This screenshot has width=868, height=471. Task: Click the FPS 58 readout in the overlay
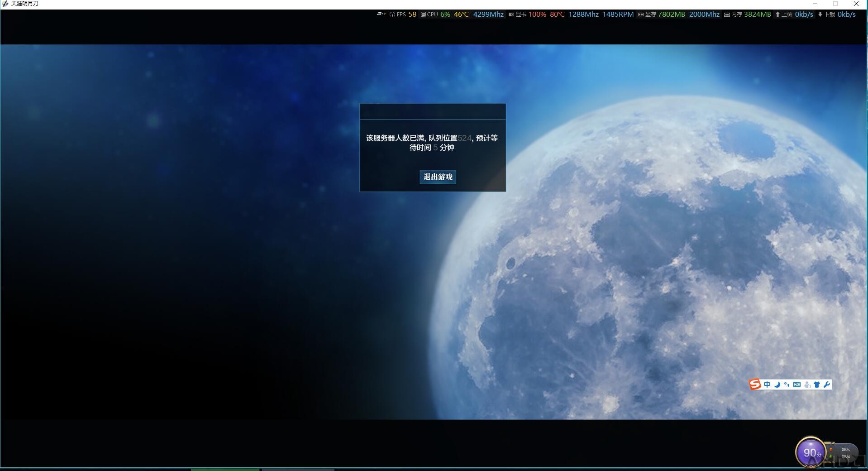(x=403, y=14)
